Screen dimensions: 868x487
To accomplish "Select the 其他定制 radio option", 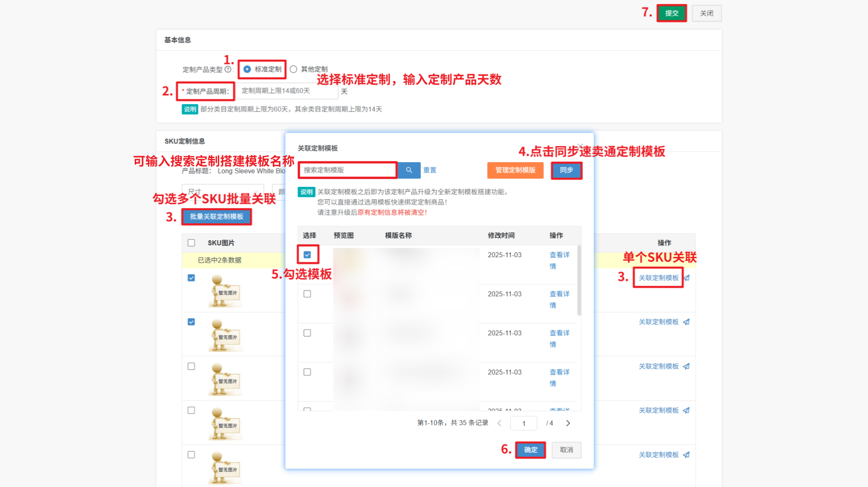I will (x=294, y=69).
